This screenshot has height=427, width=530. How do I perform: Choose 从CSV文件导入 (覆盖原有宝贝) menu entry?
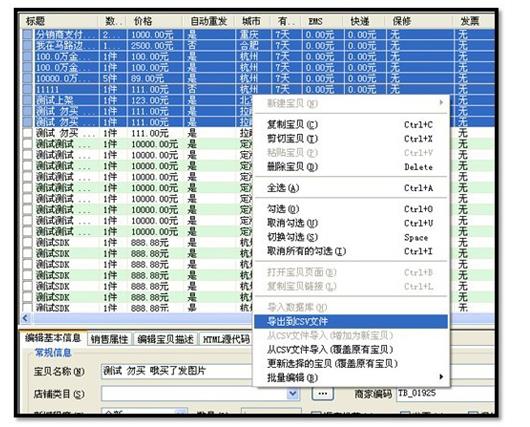[351, 349]
